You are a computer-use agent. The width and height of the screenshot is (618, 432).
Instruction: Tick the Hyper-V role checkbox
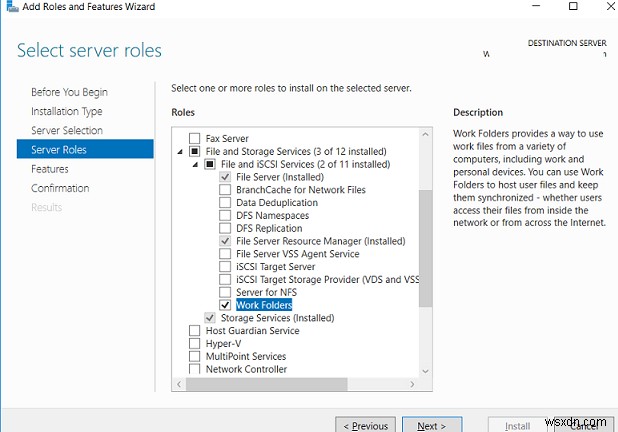coord(194,344)
